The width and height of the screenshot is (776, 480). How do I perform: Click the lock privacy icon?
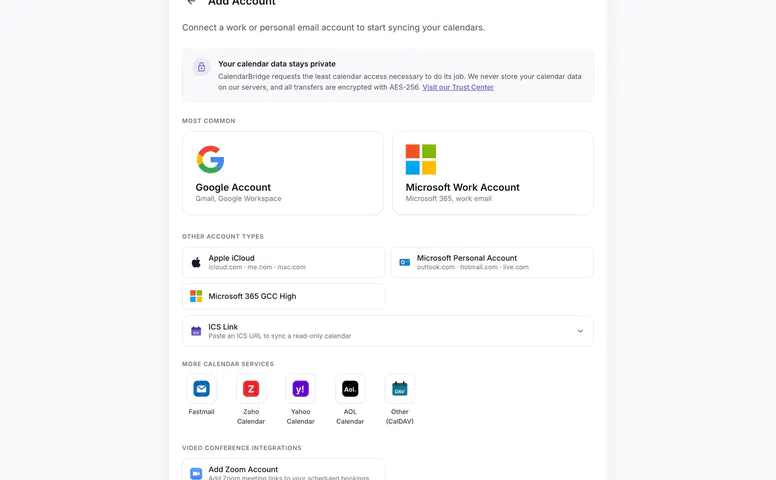pyautogui.click(x=201, y=67)
